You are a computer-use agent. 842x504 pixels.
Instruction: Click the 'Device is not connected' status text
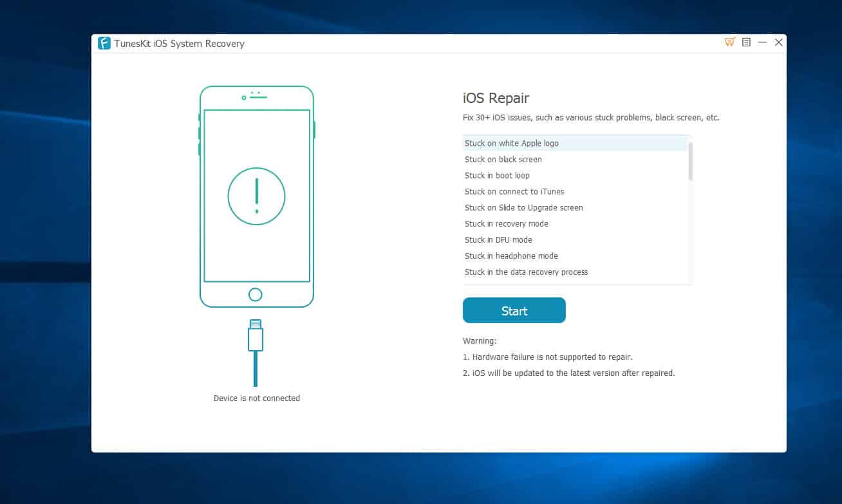[x=256, y=398]
